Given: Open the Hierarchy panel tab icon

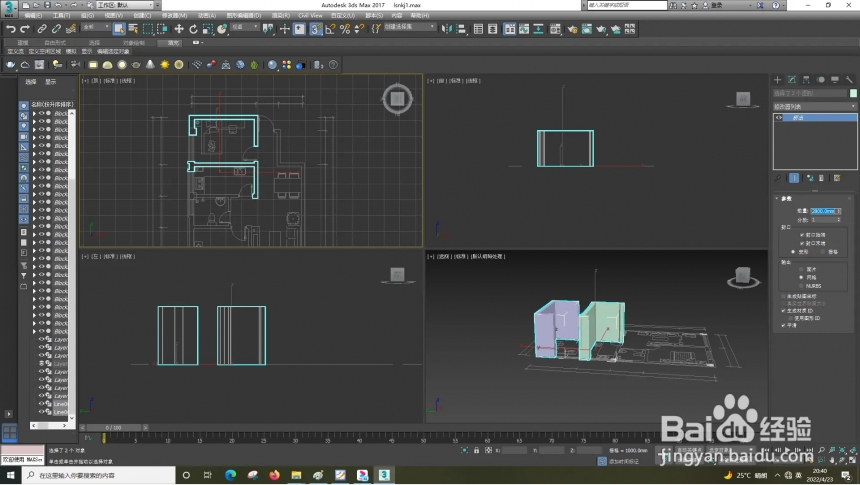Looking at the screenshot, I should [806, 80].
